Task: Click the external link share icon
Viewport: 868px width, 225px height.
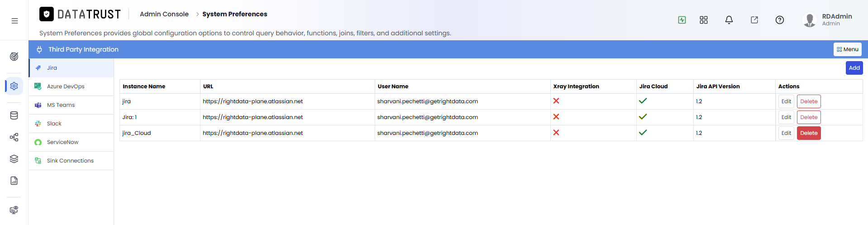Action: (754, 20)
